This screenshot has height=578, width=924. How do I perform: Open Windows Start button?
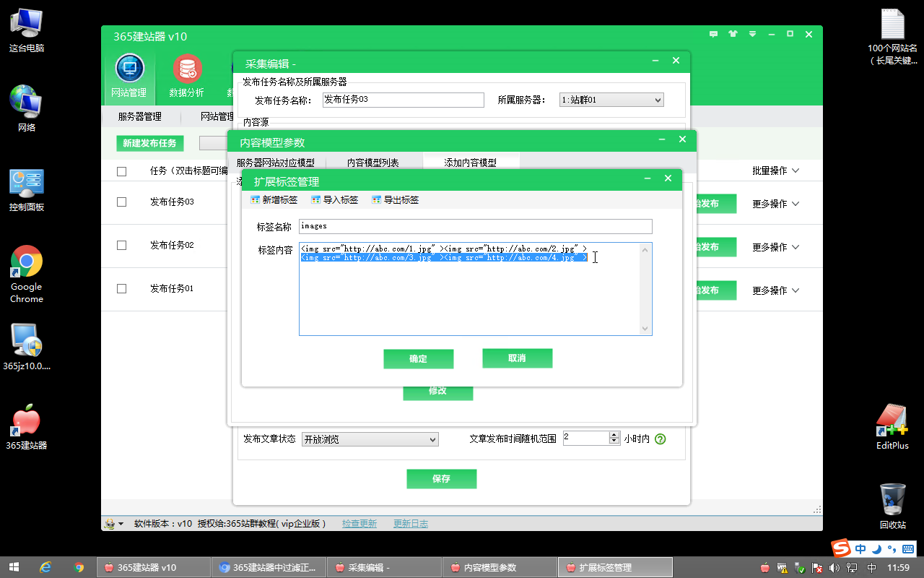[x=13, y=567]
